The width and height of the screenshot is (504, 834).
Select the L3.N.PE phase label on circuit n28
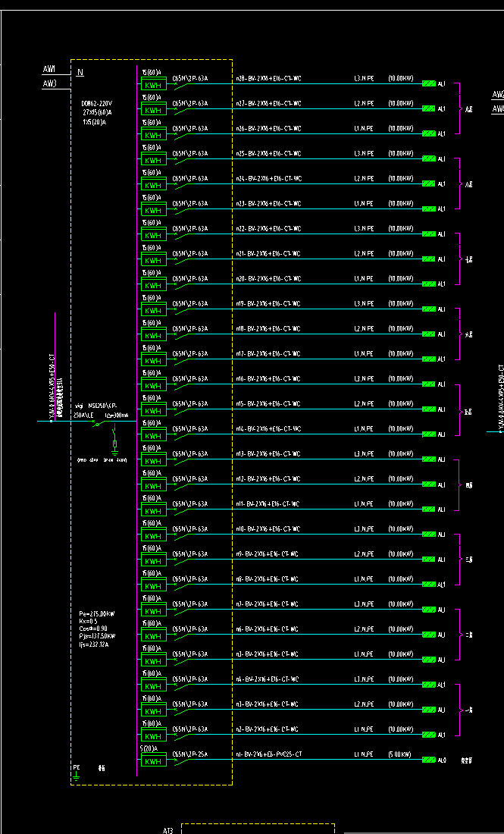point(365,79)
